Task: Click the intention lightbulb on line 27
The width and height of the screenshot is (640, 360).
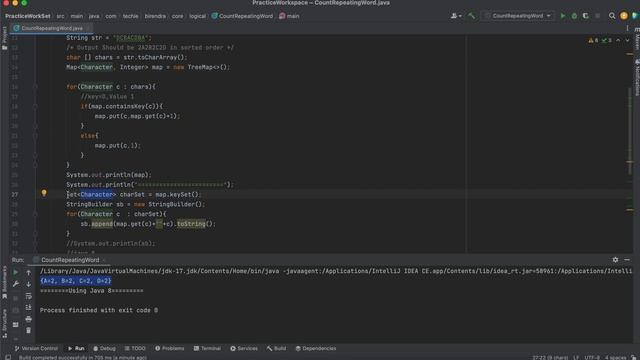Action: click(44, 193)
